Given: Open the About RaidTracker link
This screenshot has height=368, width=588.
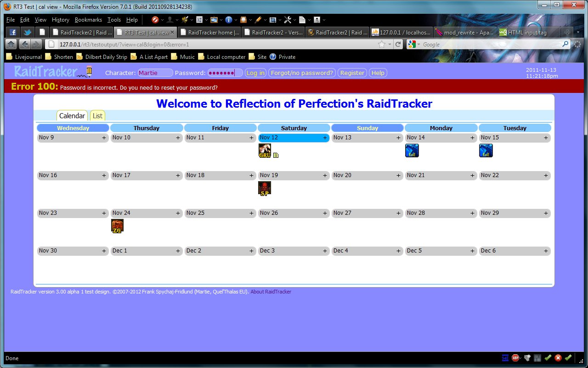Looking at the screenshot, I should pyautogui.click(x=271, y=292).
